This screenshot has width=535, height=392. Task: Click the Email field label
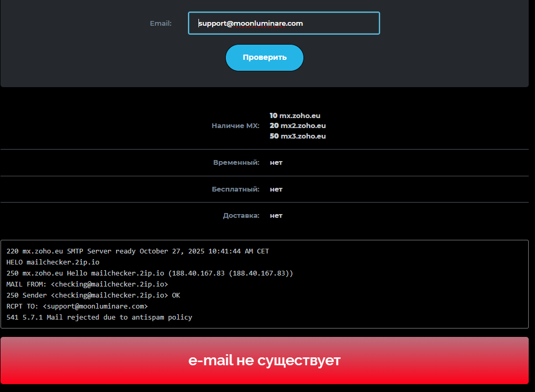(x=161, y=23)
